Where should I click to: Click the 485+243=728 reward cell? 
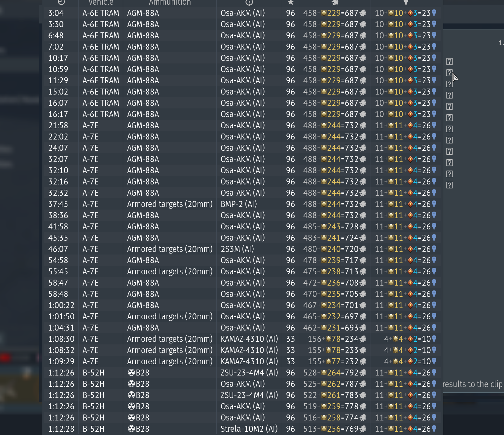tap(335, 227)
